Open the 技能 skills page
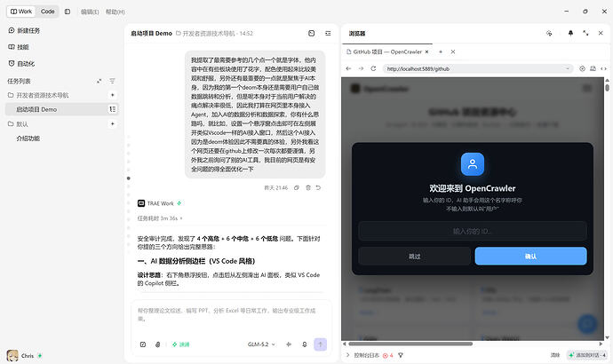The height and width of the screenshot is (364, 613). [x=19, y=47]
